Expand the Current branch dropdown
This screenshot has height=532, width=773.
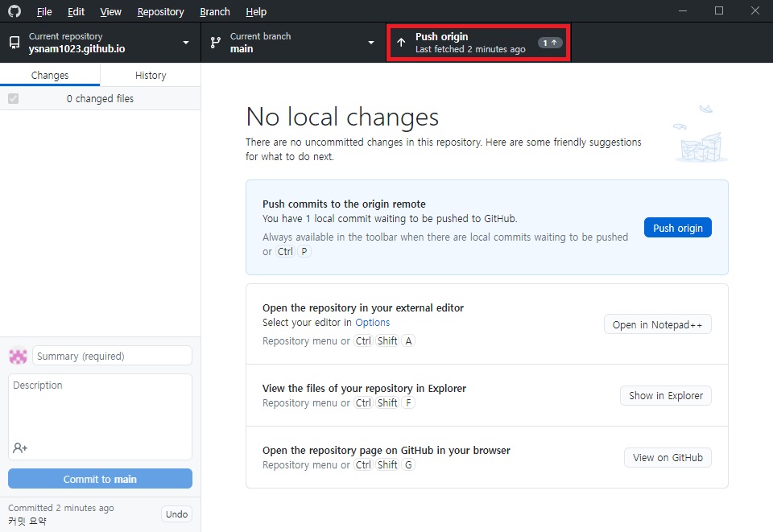[371, 43]
